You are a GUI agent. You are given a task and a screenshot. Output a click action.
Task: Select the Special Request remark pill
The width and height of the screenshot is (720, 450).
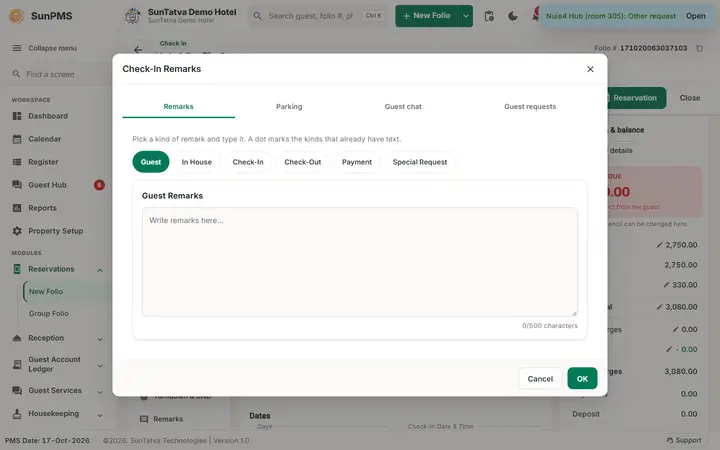[x=420, y=162]
